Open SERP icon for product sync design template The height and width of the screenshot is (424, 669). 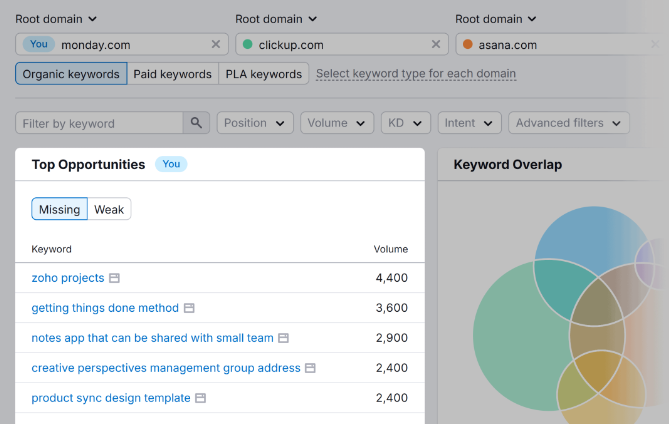201,398
